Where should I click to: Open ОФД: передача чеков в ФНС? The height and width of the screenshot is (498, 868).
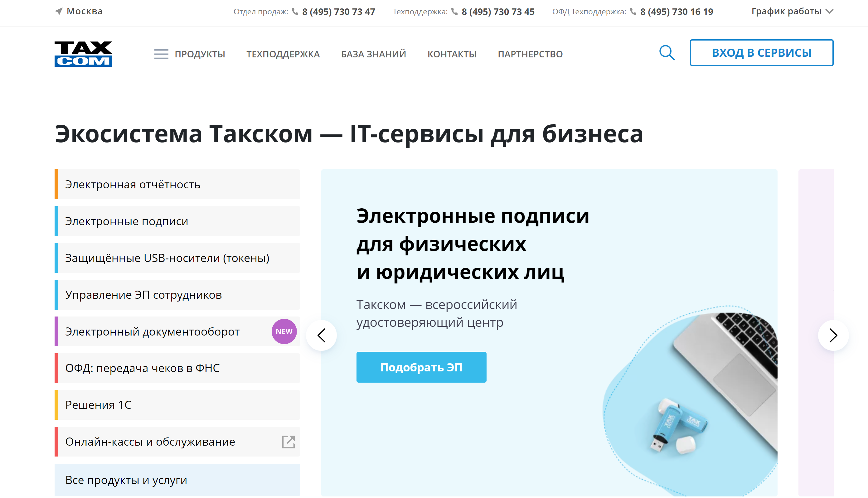click(177, 368)
